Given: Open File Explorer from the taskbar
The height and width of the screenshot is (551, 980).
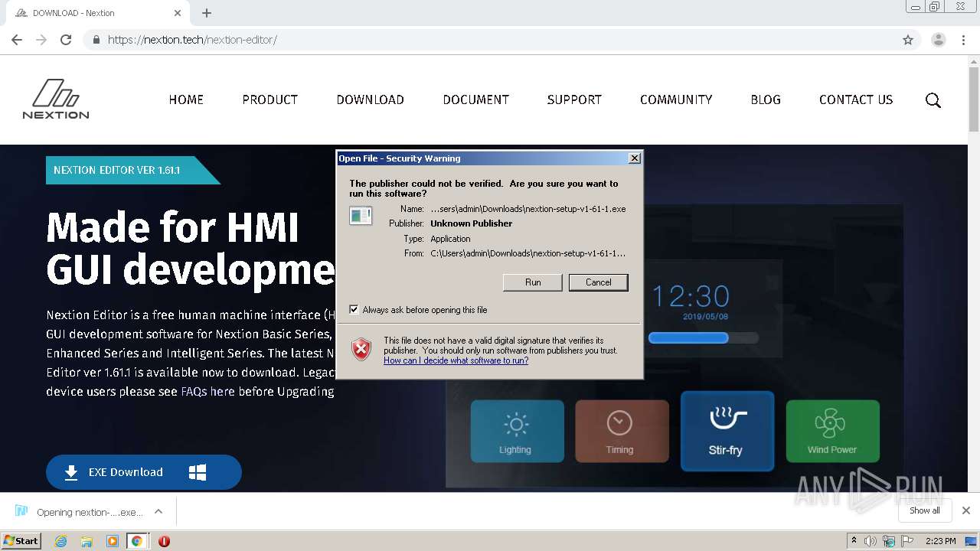Looking at the screenshot, I should (x=87, y=541).
